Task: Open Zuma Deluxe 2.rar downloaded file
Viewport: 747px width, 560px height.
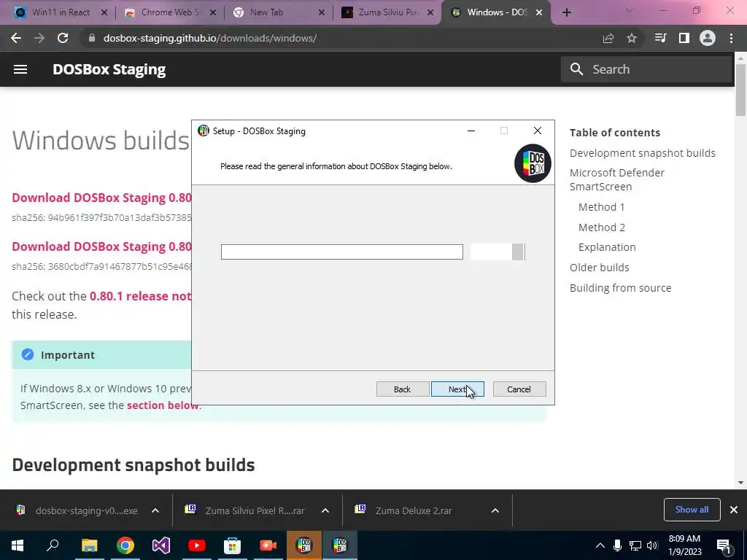Action: 413,510
